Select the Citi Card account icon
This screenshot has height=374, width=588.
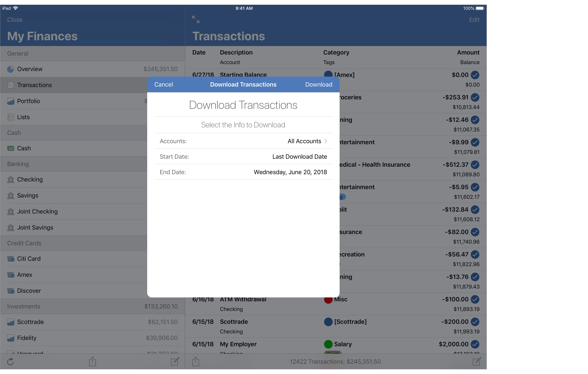pos(11,259)
